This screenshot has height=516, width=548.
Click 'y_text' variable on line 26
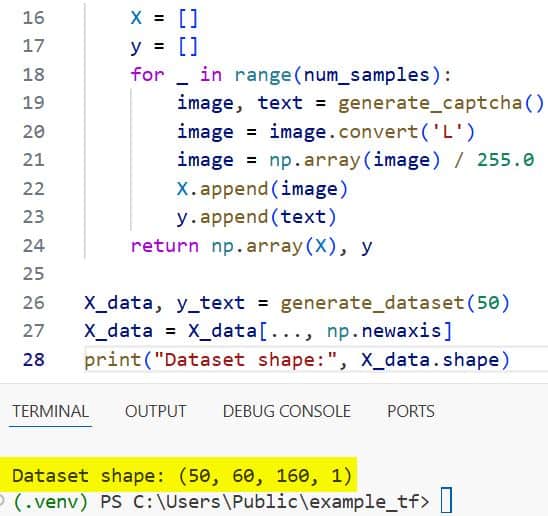(211, 303)
